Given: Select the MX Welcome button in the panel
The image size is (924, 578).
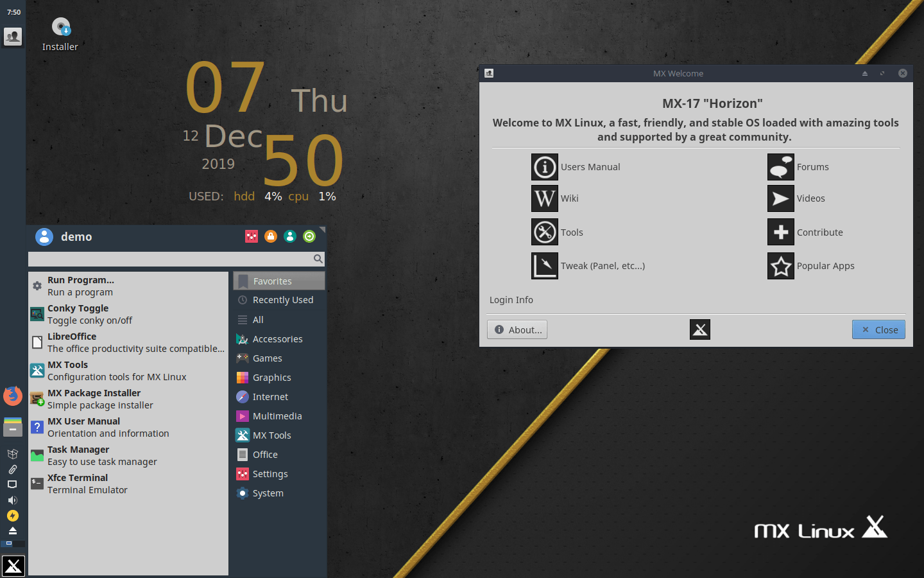Looking at the screenshot, I should pos(13,37).
